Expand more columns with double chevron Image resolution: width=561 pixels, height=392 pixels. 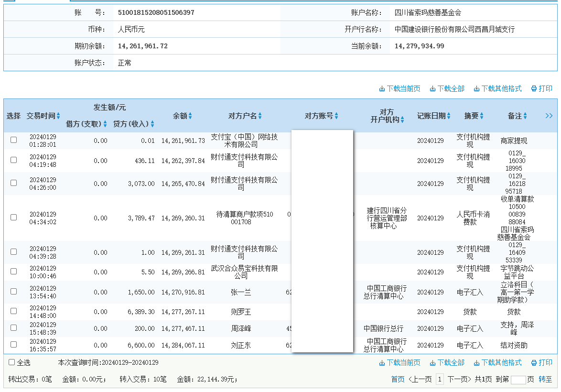(x=549, y=116)
